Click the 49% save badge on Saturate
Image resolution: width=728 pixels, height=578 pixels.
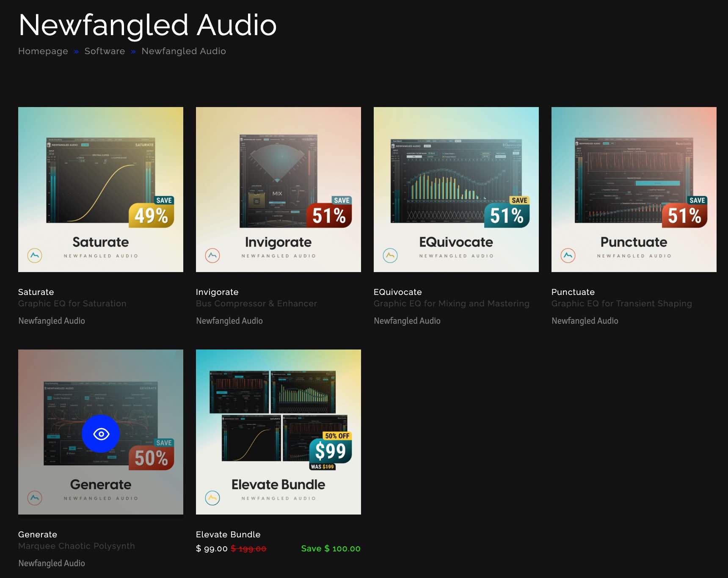point(151,212)
